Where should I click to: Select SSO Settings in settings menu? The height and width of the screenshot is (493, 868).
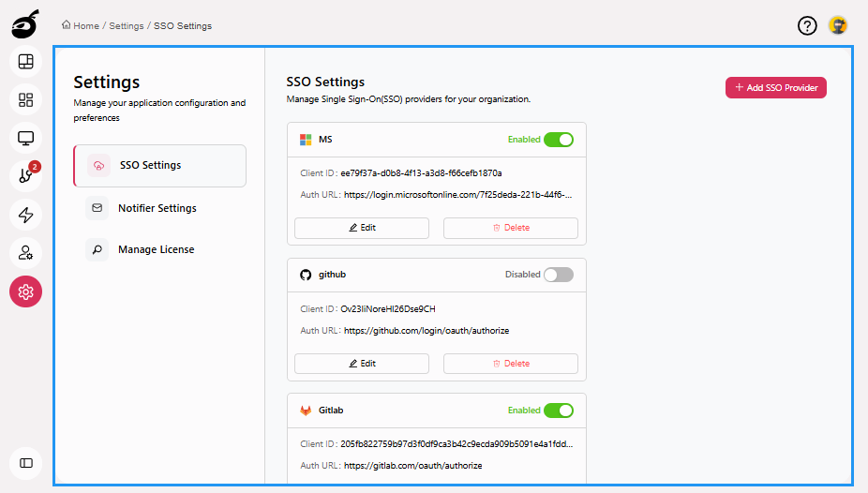160,166
